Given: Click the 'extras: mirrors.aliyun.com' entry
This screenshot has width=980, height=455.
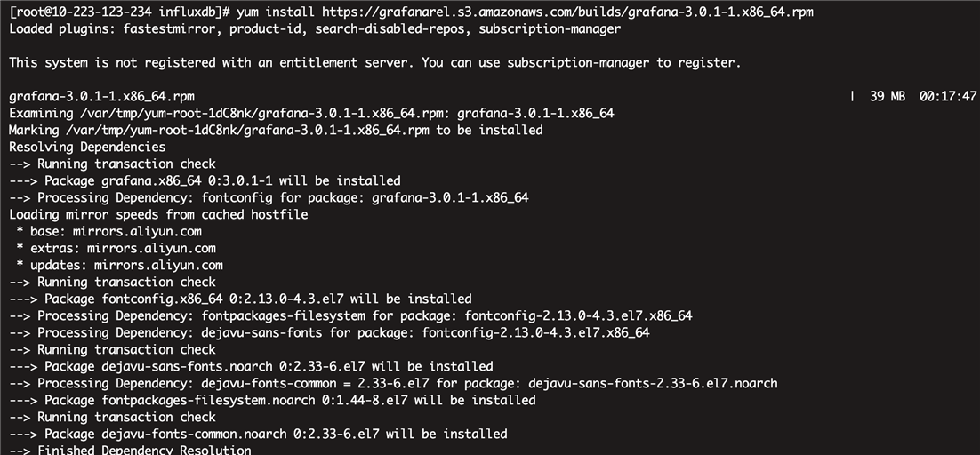Looking at the screenshot, I should (x=116, y=248).
